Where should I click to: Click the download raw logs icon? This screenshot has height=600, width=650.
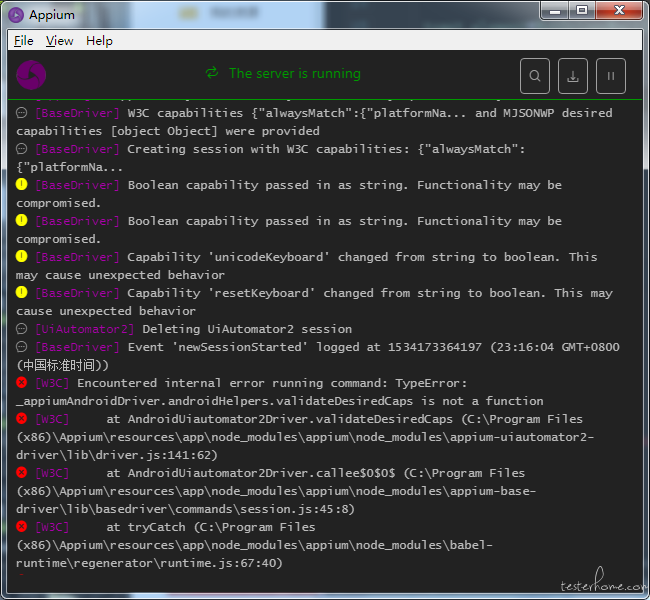point(573,76)
